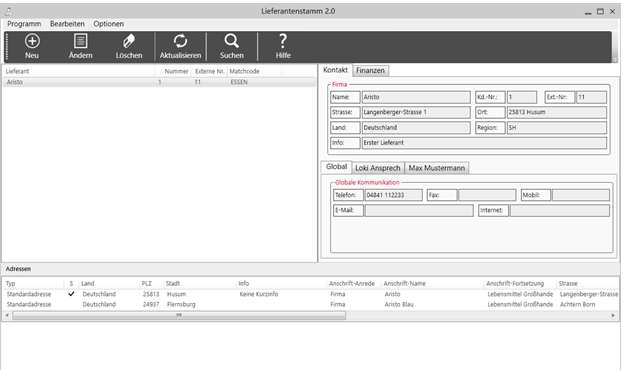
Task: Click the addresses horizontal scrollbar thumb
Action: (x=179, y=315)
